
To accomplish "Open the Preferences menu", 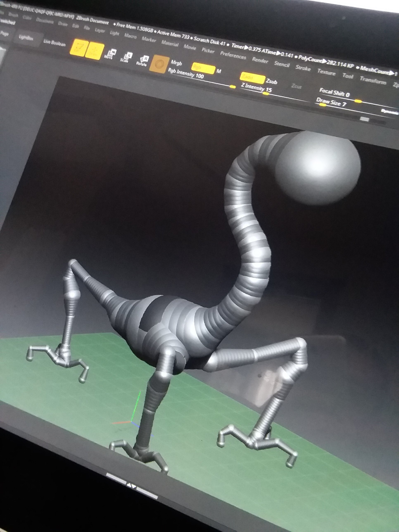I will pos(233,55).
